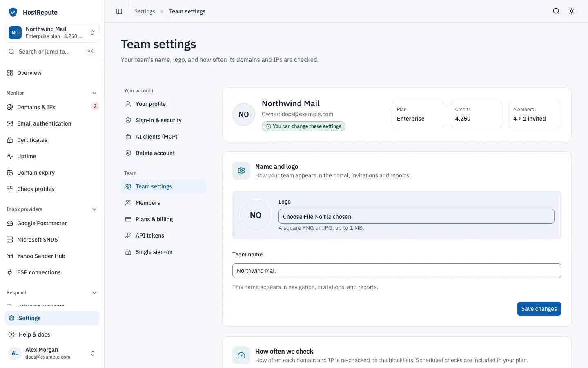
Task: Click the Save changes button
Action: click(x=539, y=309)
